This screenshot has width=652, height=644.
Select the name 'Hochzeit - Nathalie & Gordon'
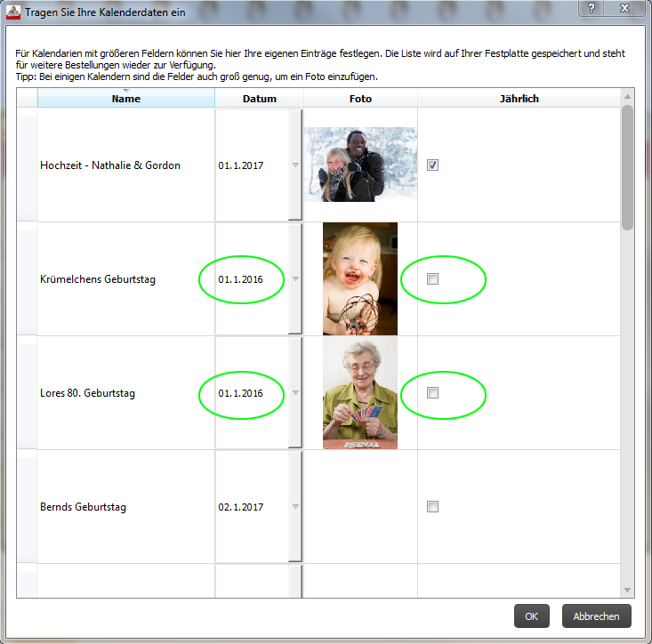coord(110,165)
